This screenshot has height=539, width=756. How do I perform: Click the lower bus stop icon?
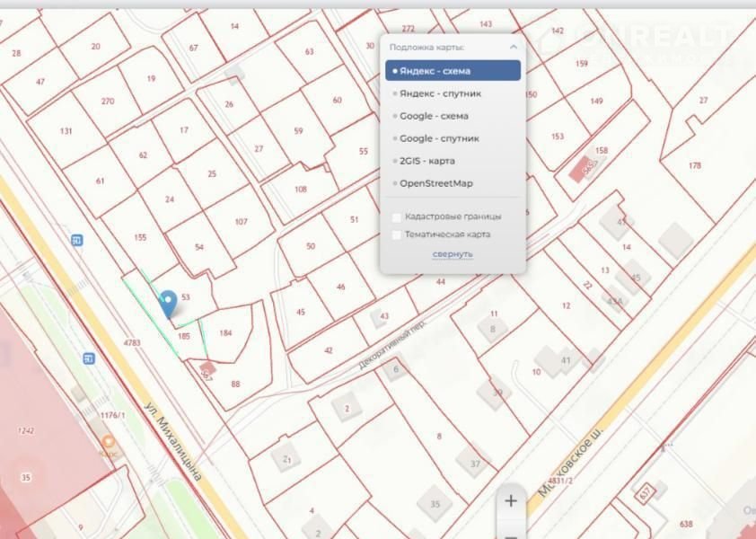pos(89,358)
